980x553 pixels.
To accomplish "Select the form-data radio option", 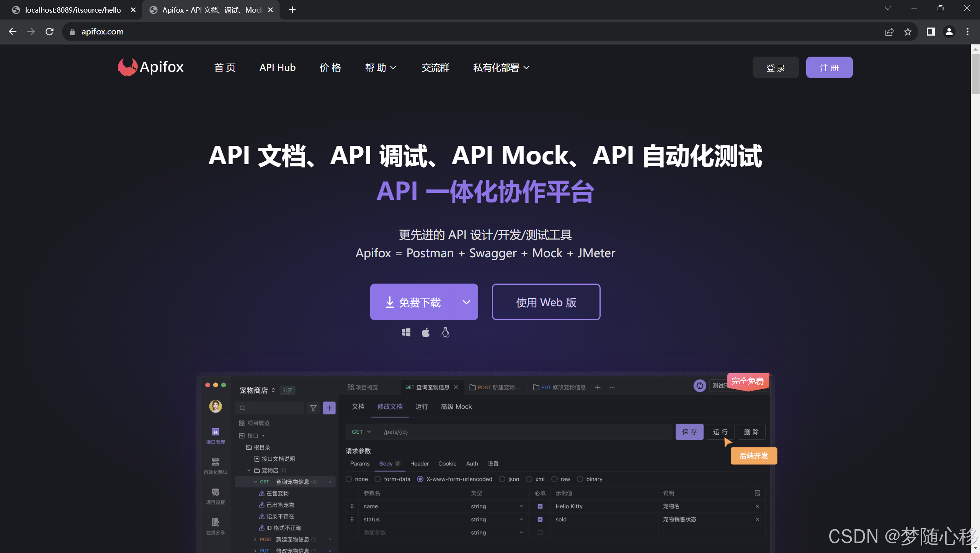I will 378,479.
